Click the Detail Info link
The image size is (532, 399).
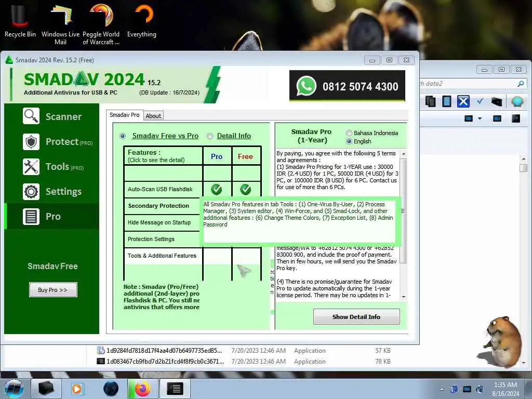coord(234,136)
